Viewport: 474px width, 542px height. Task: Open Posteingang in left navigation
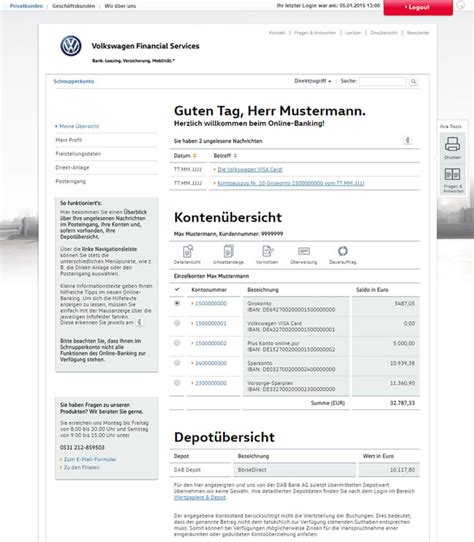tap(71, 181)
